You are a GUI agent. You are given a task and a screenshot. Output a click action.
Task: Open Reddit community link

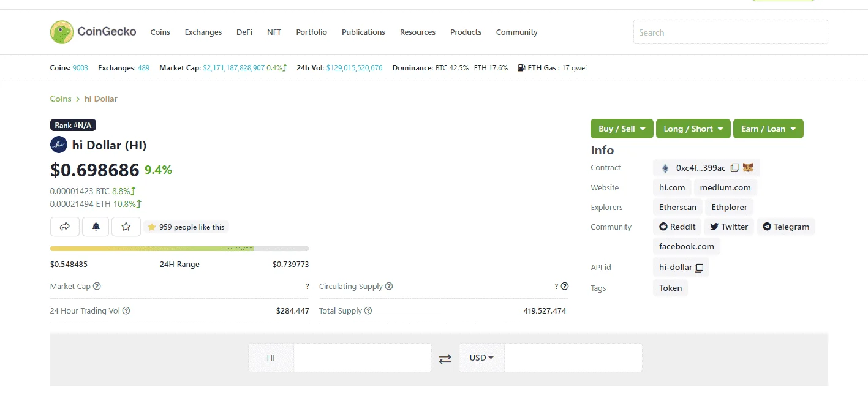677,227
